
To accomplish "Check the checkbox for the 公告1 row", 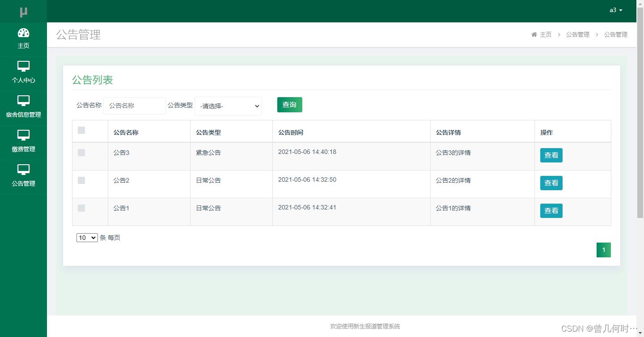I will [81, 208].
